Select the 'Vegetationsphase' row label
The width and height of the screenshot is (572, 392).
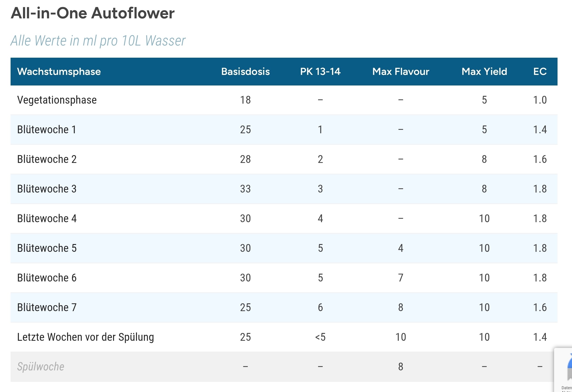[x=57, y=100]
